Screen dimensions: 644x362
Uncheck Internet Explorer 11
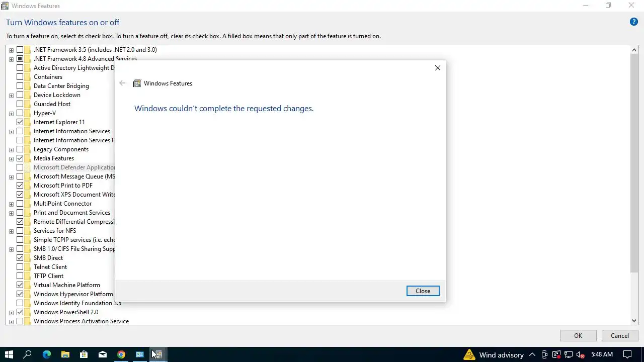point(20,122)
